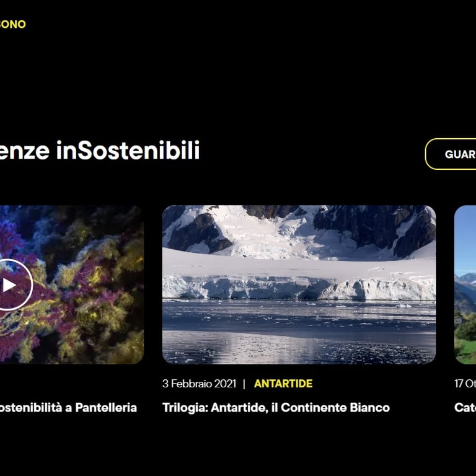Click the yellow-outlined GUAR button
The height and width of the screenshot is (476, 476).
451,154
